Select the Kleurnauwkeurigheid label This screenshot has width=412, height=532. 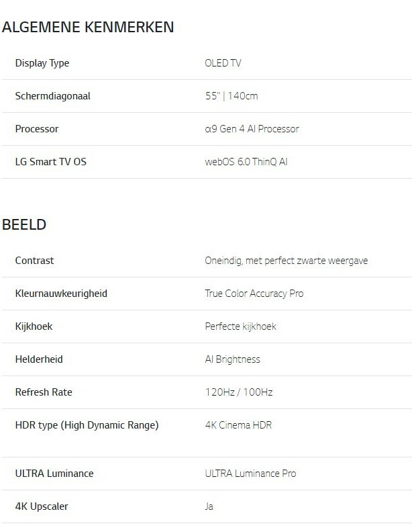61,294
